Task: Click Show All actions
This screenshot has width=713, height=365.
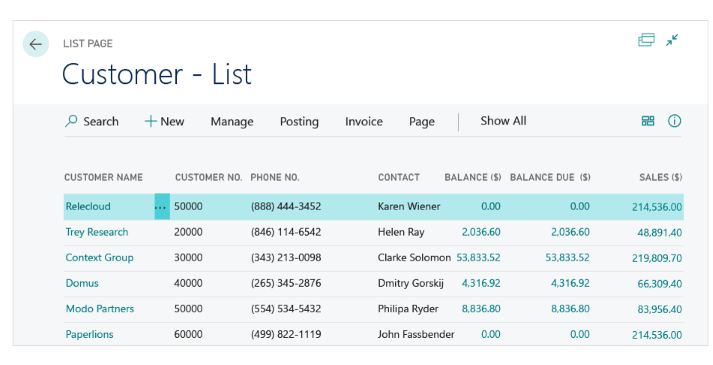Action: point(503,121)
